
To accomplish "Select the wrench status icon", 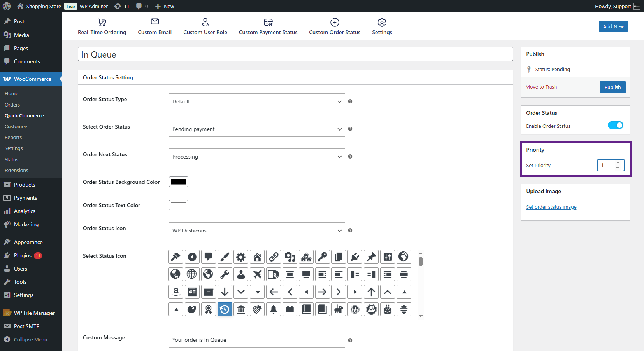I will (225, 274).
